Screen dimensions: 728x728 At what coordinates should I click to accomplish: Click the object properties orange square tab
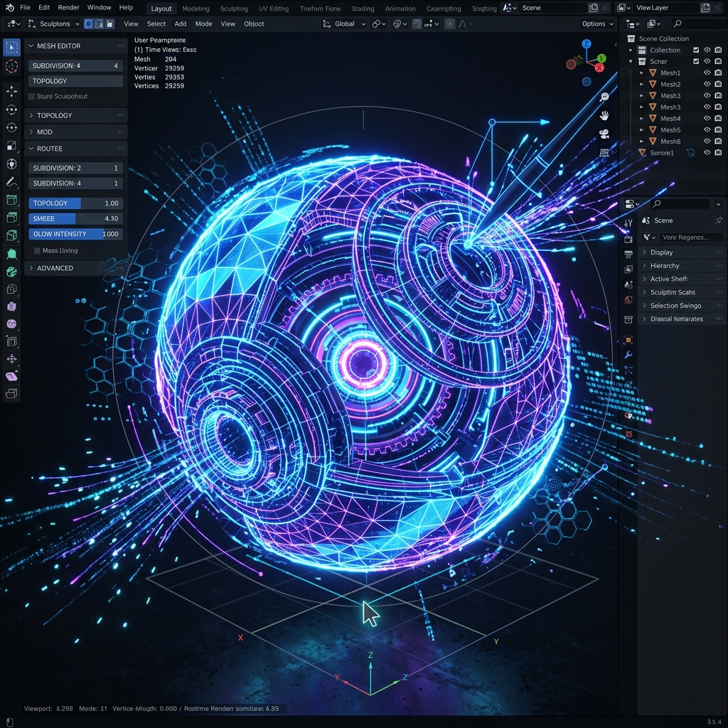(628, 340)
